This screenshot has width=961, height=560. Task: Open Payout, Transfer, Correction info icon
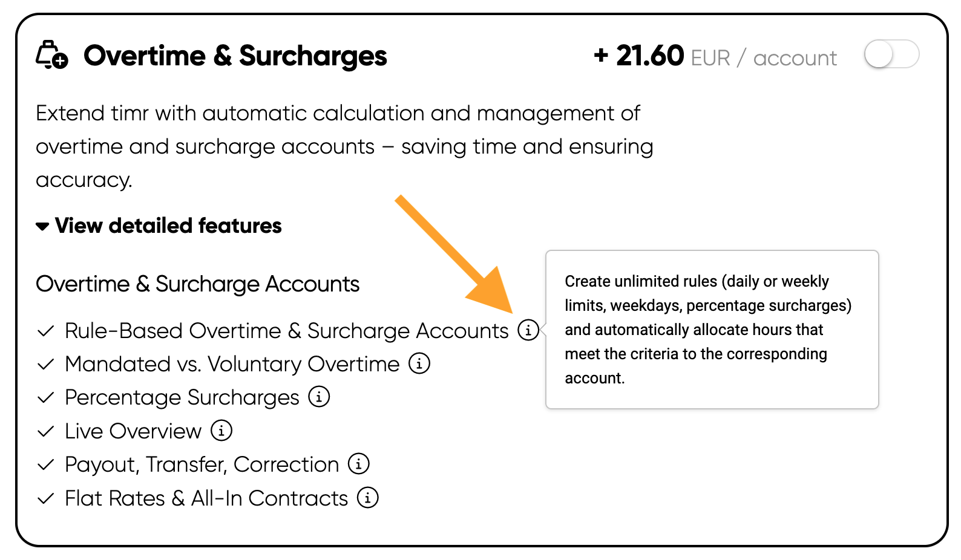(359, 464)
